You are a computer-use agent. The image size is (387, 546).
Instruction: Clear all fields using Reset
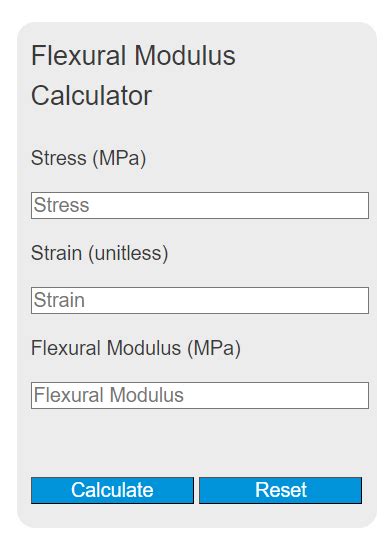[x=280, y=490]
